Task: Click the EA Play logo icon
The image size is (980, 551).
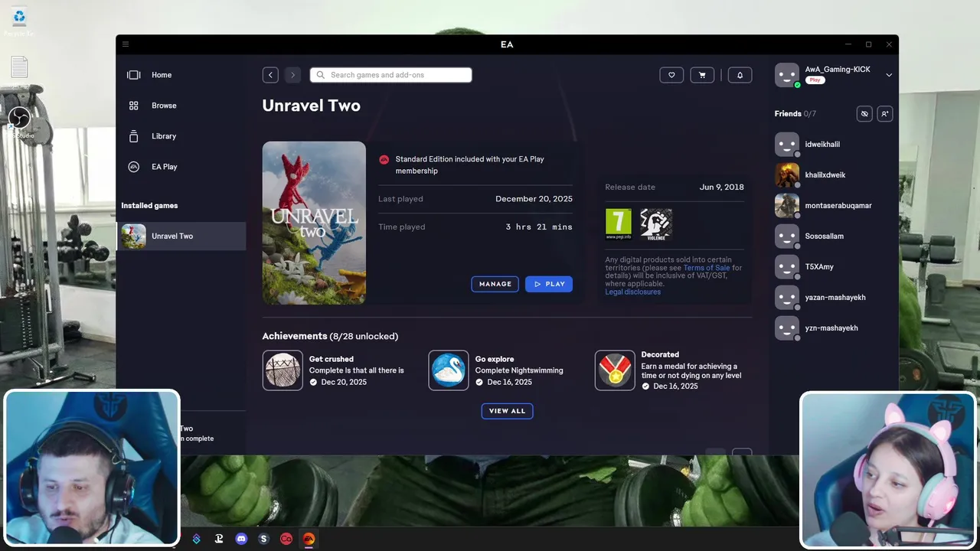Action: pos(134,167)
